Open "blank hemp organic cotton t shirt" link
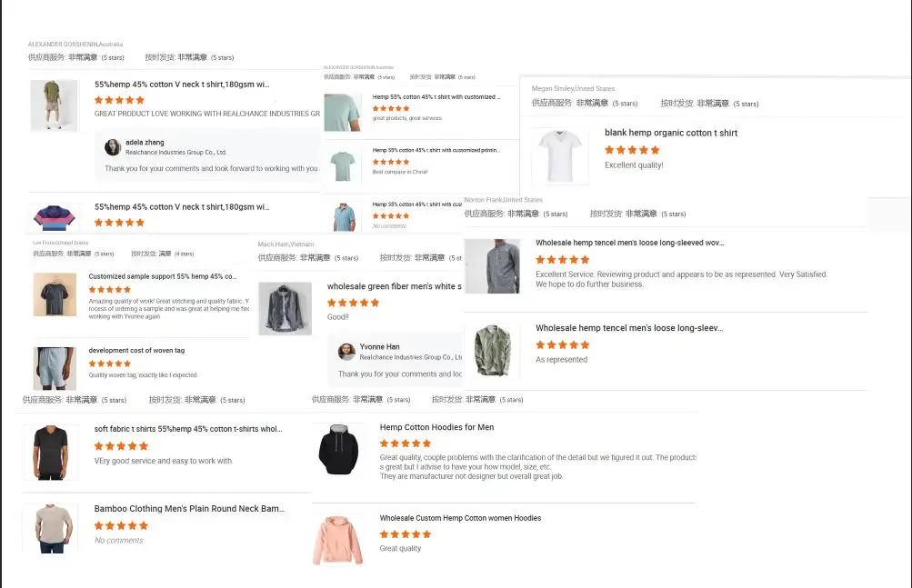 tap(671, 133)
